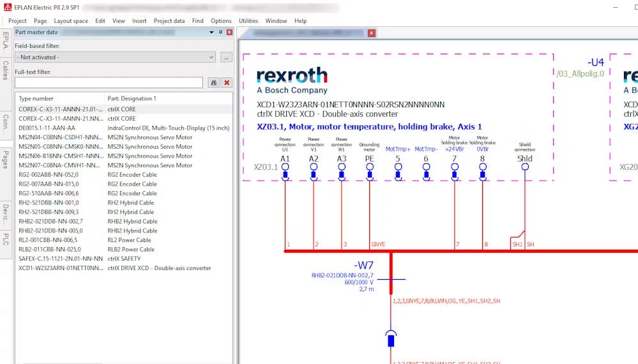Select RHB2-021DDB-NN-005,0 hybrid cable
The image size is (638, 364).
tap(124, 231)
